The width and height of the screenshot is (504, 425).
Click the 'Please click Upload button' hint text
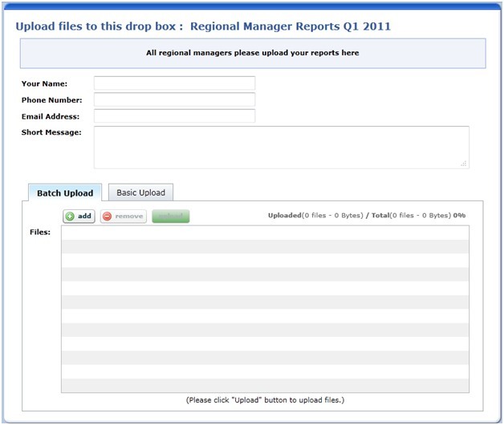(x=265, y=400)
